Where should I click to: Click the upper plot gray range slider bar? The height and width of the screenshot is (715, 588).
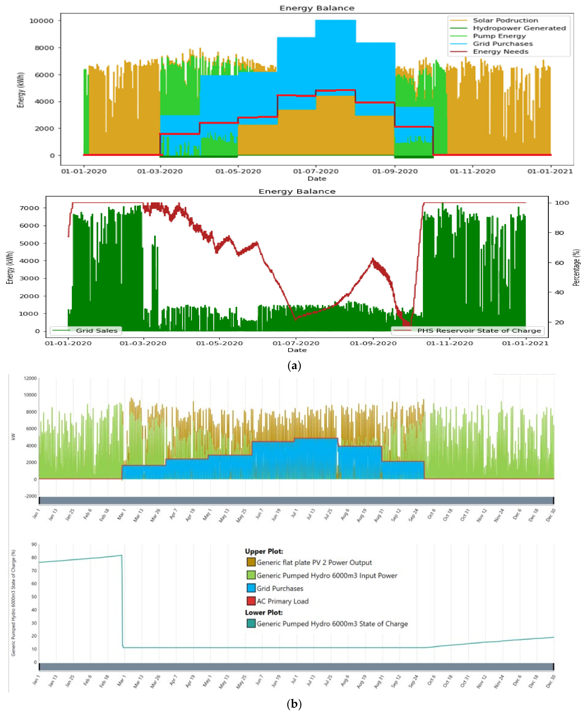pyautogui.click(x=296, y=500)
